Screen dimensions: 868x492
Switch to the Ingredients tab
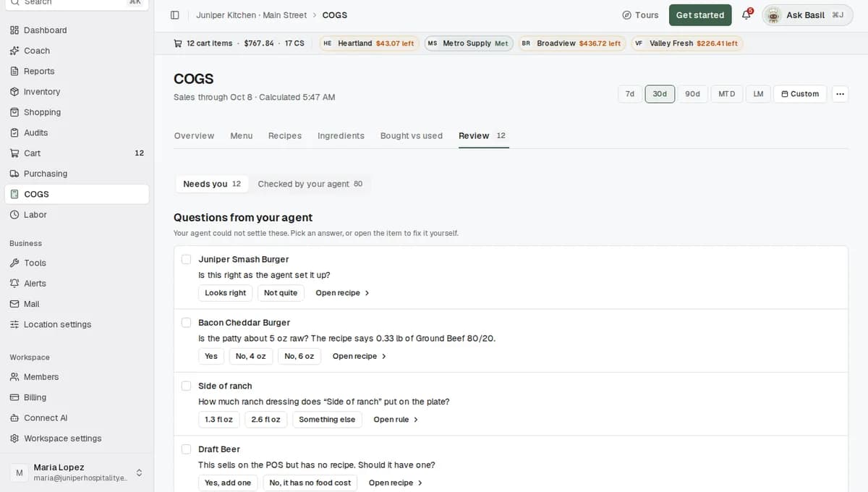(x=341, y=136)
